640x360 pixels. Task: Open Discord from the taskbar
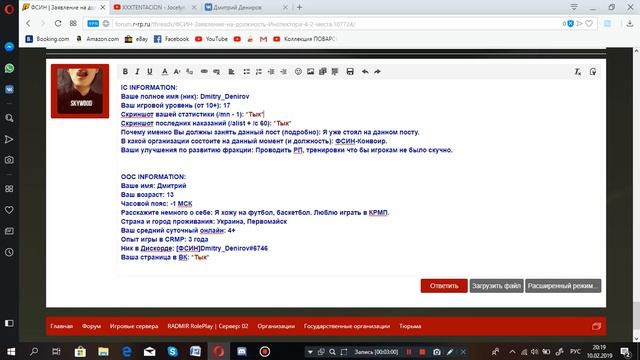pyautogui.click(x=242, y=351)
